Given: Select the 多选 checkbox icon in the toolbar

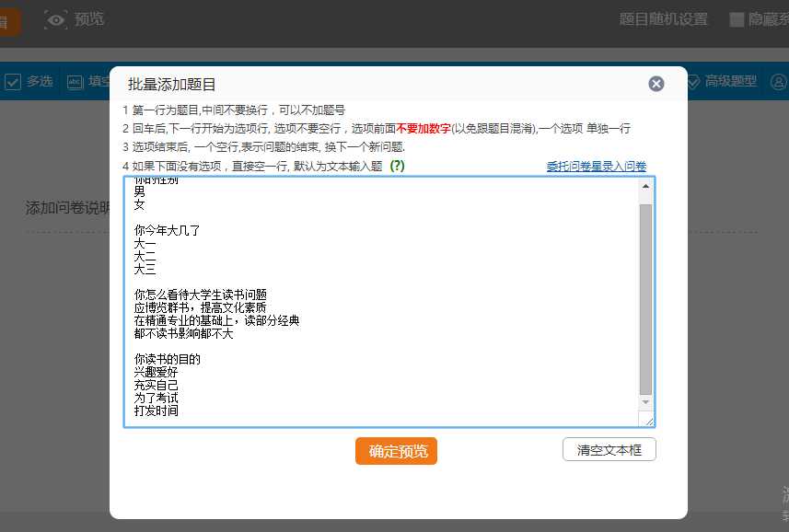Looking at the screenshot, I should pos(13,82).
